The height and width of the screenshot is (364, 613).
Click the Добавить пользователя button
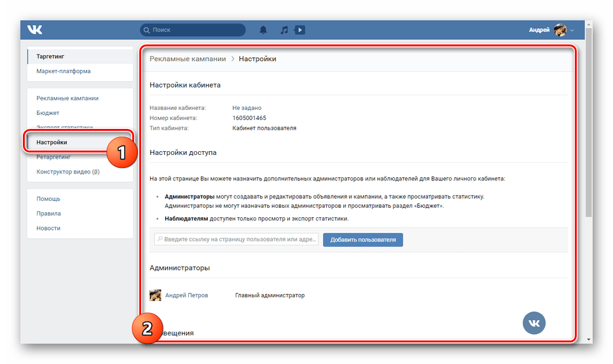click(363, 239)
